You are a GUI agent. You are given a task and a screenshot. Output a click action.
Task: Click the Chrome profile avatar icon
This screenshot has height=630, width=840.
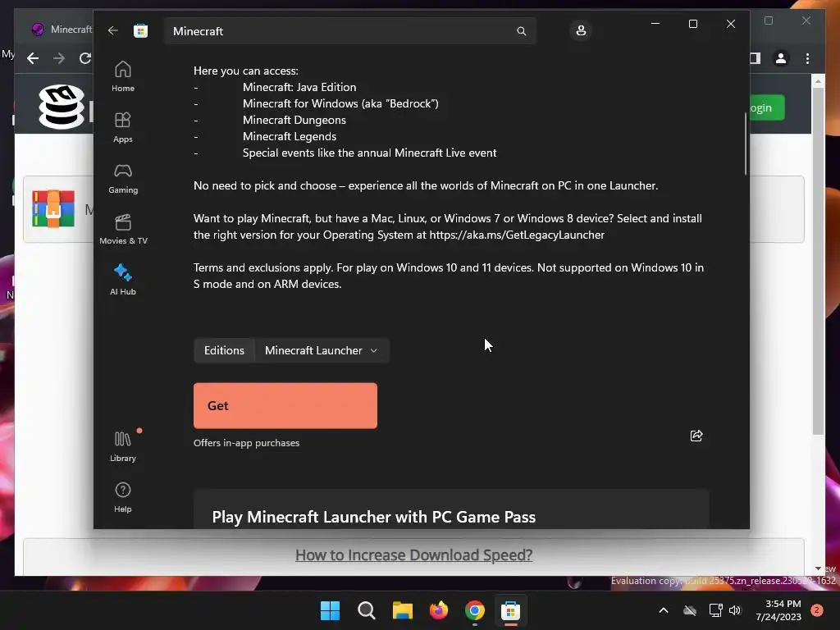tap(781, 58)
